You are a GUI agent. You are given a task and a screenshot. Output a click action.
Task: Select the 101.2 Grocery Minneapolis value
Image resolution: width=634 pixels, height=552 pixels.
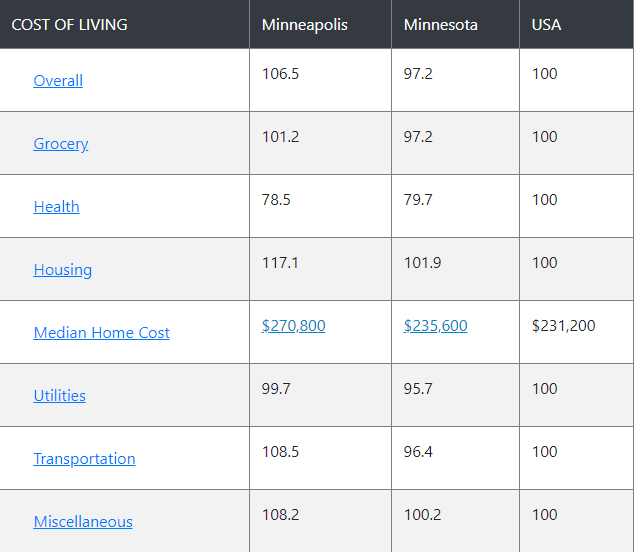pos(281,137)
